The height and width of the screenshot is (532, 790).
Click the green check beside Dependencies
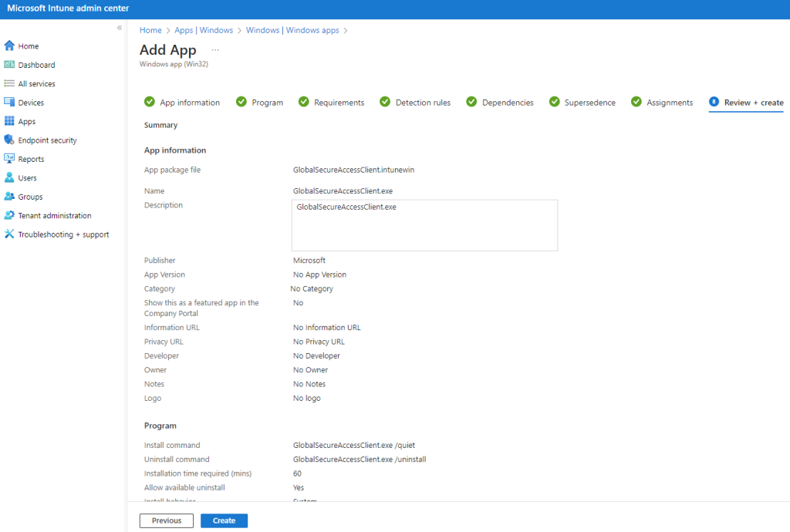(471, 102)
